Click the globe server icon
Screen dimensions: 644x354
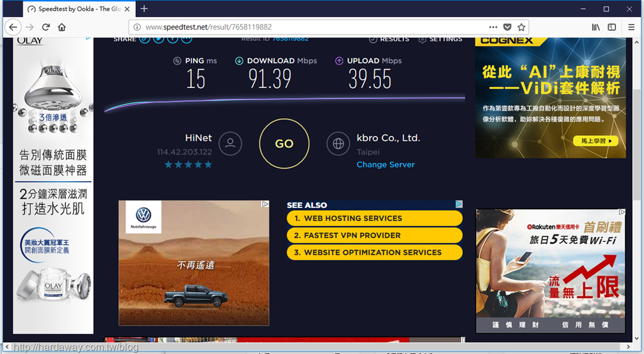click(338, 143)
